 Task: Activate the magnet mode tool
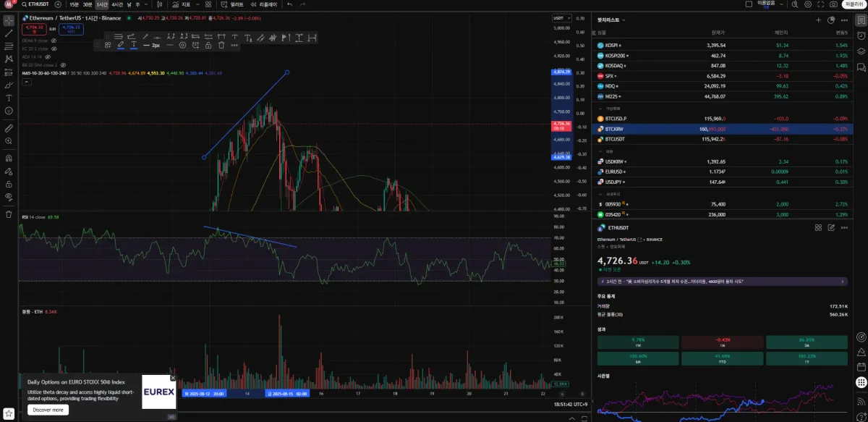(9, 157)
